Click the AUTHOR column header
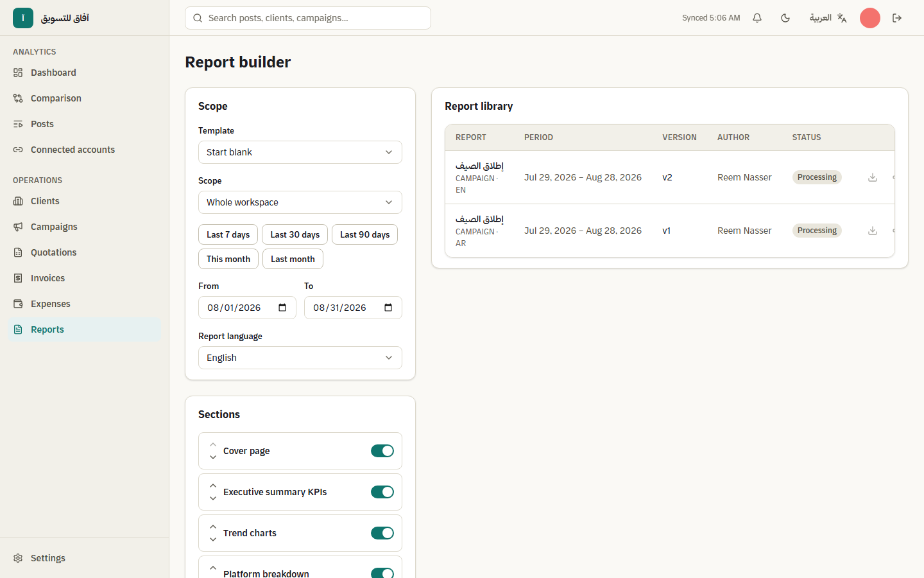924x578 pixels. pyautogui.click(x=733, y=137)
